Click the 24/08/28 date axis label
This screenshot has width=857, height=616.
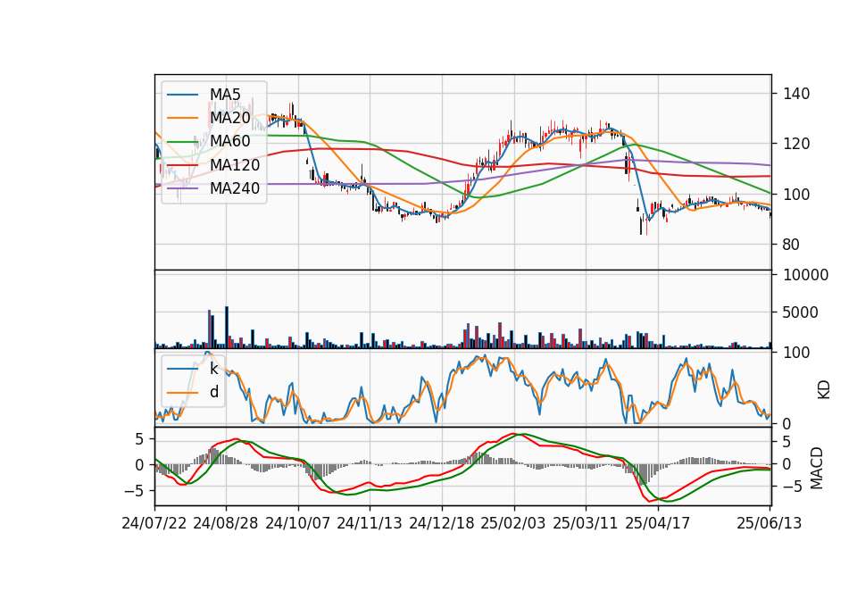click(x=226, y=523)
